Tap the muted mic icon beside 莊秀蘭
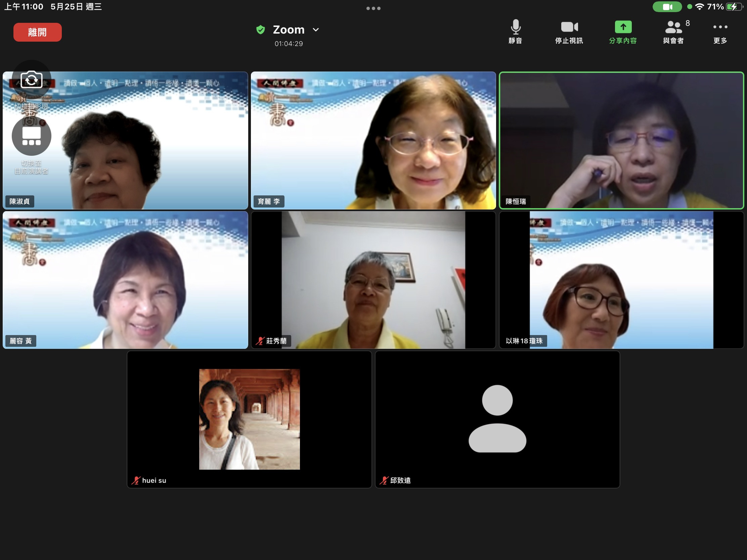Viewport: 747px width, 560px height. point(260,341)
